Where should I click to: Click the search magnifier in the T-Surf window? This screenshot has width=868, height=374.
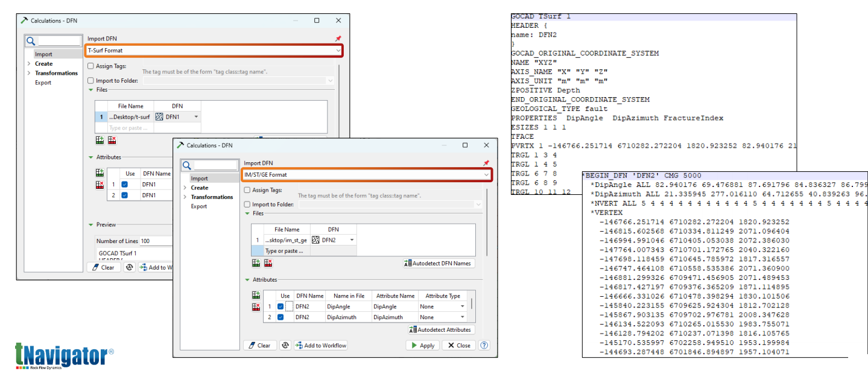tap(31, 41)
